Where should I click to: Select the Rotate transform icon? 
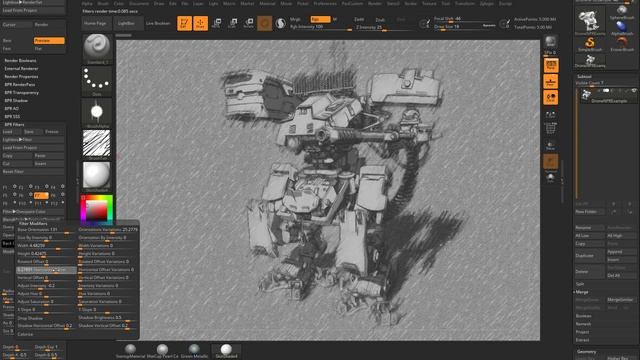tap(249, 23)
